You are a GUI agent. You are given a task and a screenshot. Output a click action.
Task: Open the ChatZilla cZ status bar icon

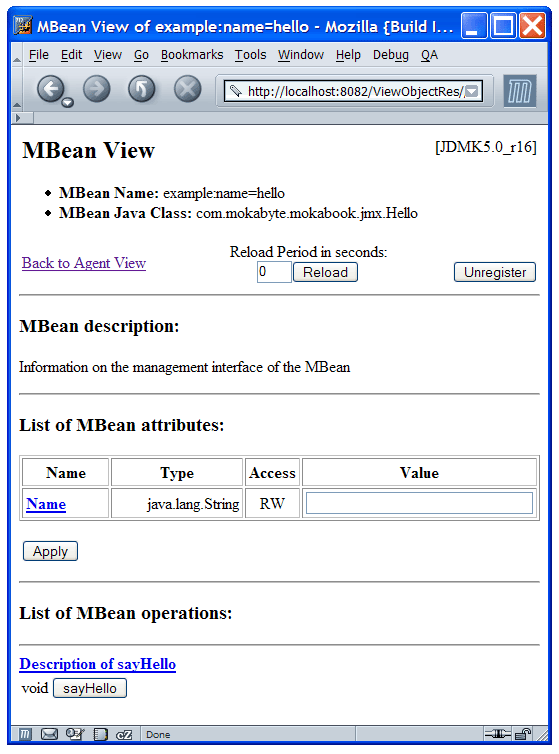(124, 735)
